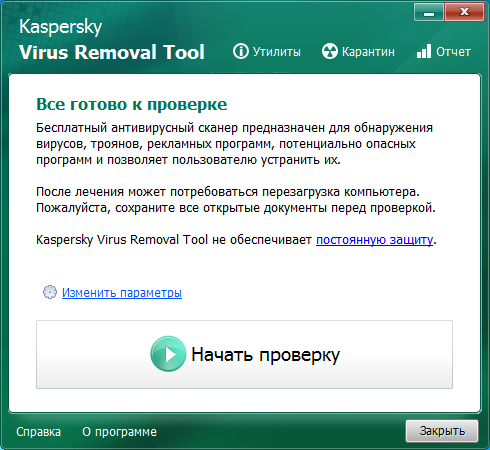This screenshot has width=490, height=450.
Task: Open the Отчет section
Action: click(444, 52)
